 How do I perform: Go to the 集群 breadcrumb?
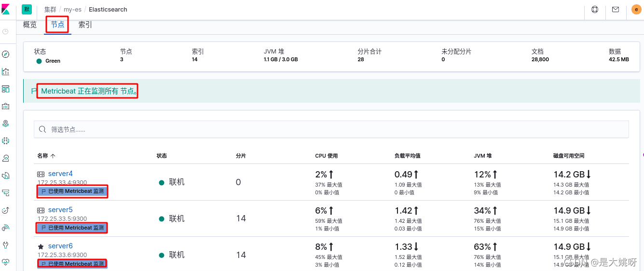pyautogui.click(x=50, y=9)
